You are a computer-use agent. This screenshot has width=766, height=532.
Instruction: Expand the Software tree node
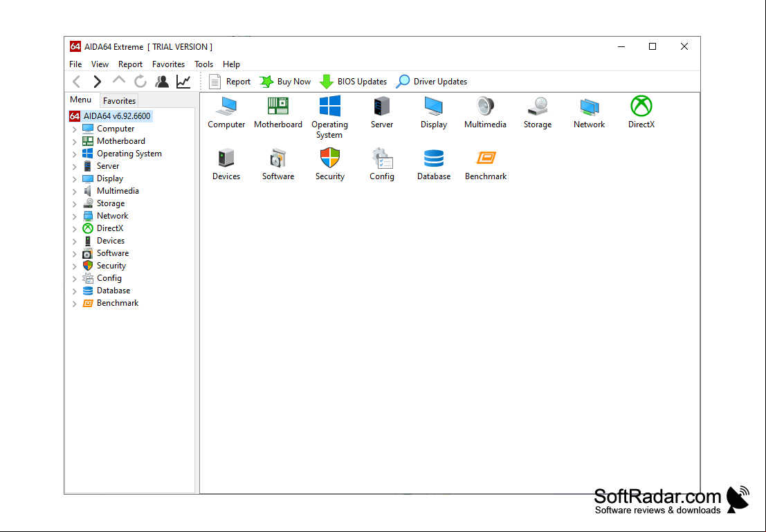[74, 253]
